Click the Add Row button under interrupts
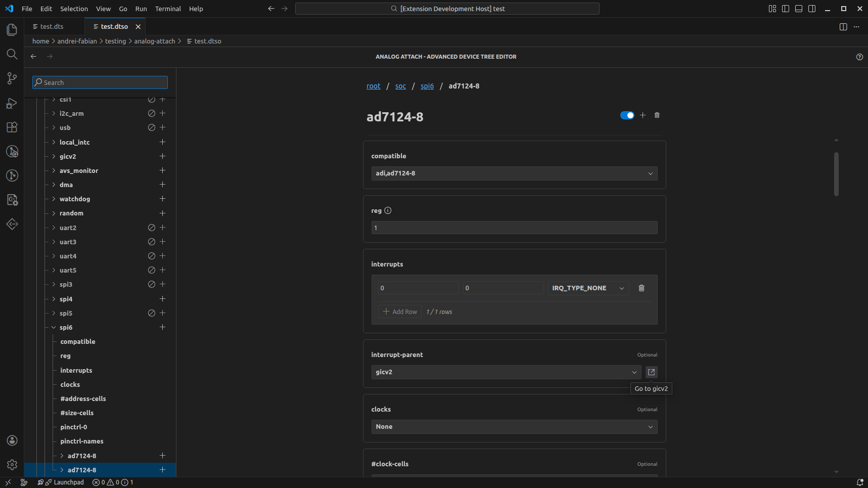The image size is (868, 488). coord(399,312)
